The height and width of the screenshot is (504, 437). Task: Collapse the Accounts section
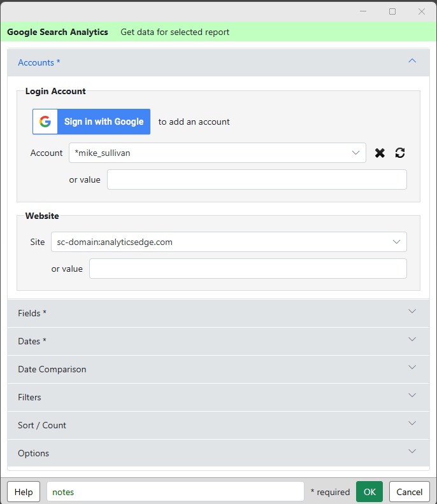coord(218,62)
